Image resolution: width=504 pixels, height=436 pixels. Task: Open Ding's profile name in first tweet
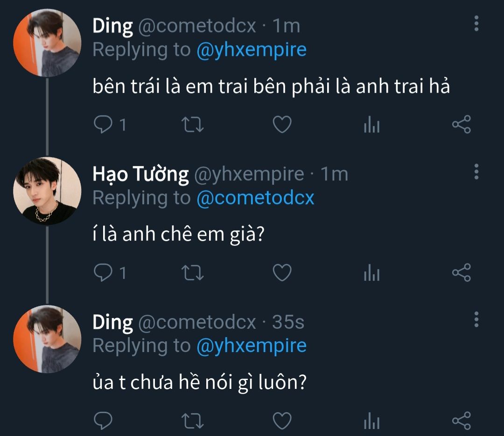click(112, 26)
